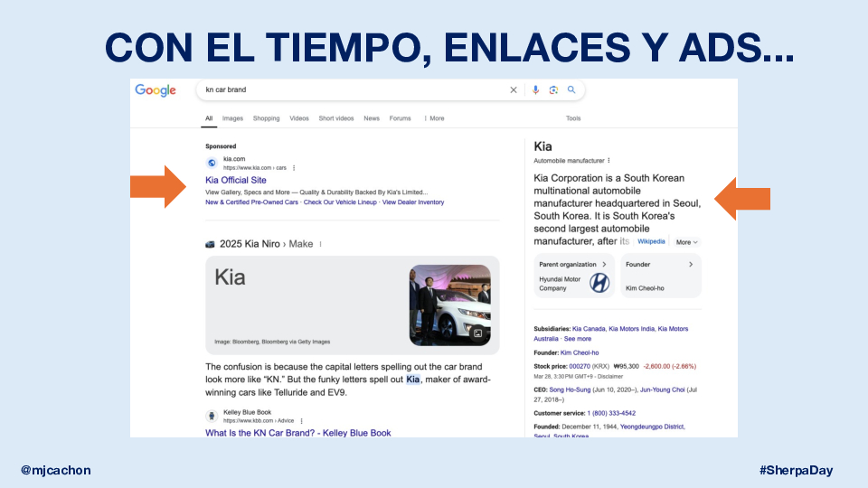This screenshot has width=868, height=488.
Task: Click the highlighted Kia word in snippet
Action: tap(413, 380)
